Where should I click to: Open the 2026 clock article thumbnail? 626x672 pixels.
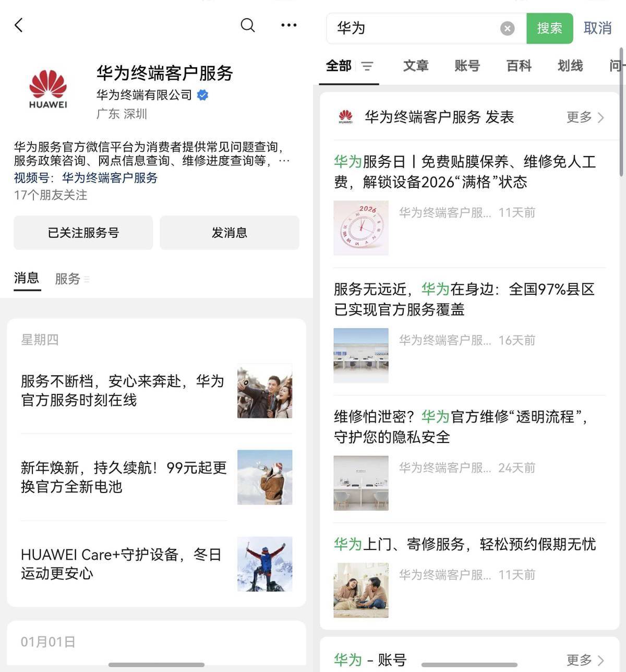click(x=361, y=228)
